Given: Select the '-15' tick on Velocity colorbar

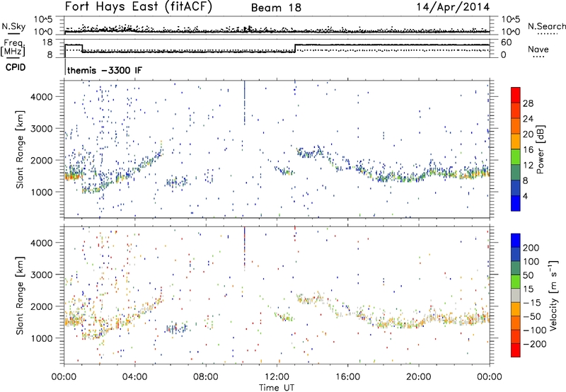Looking at the screenshot, I should coord(532,304).
